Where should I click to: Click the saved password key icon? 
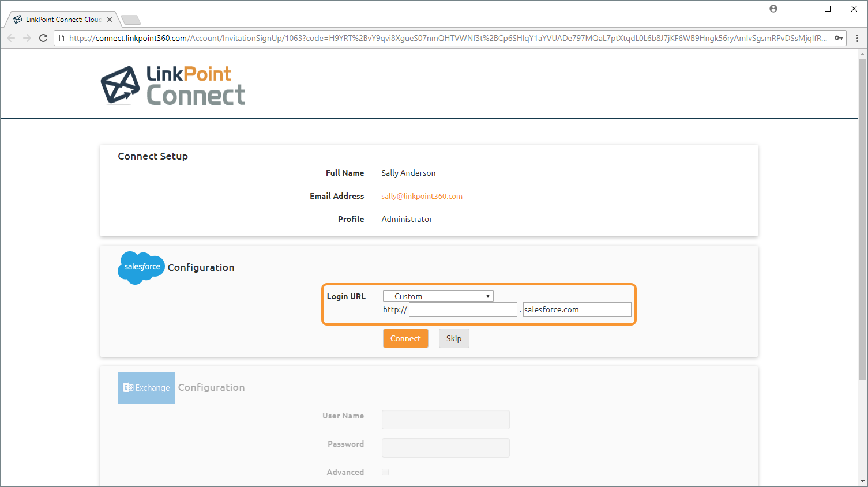pyautogui.click(x=839, y=38)
